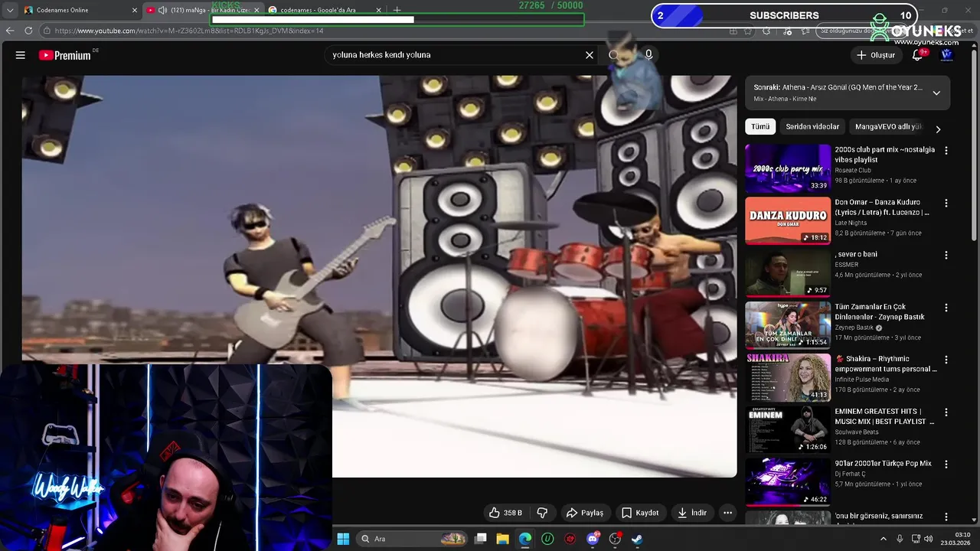Open options for EMINEM GREATEST HITS video
The width and height of the screenshot is (980, 551).
[x=946, y=412]
